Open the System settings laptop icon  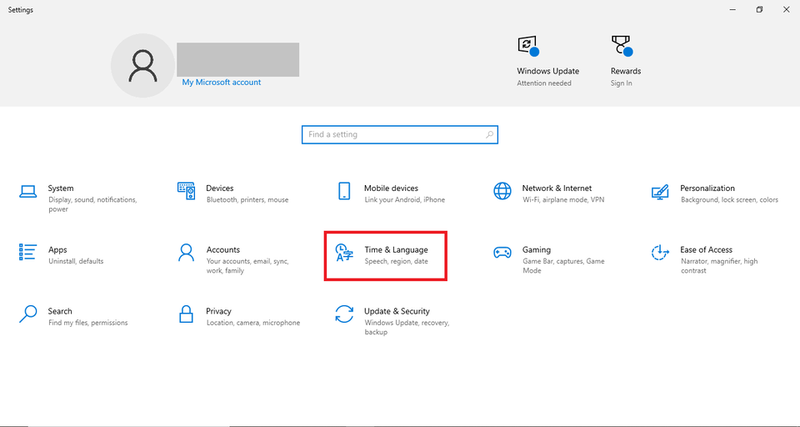pyautogui.click(x=28, y=192)
